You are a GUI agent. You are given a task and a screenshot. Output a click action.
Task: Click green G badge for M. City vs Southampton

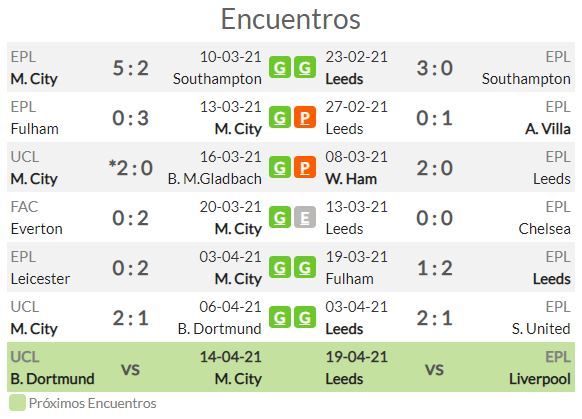point(279,68)
